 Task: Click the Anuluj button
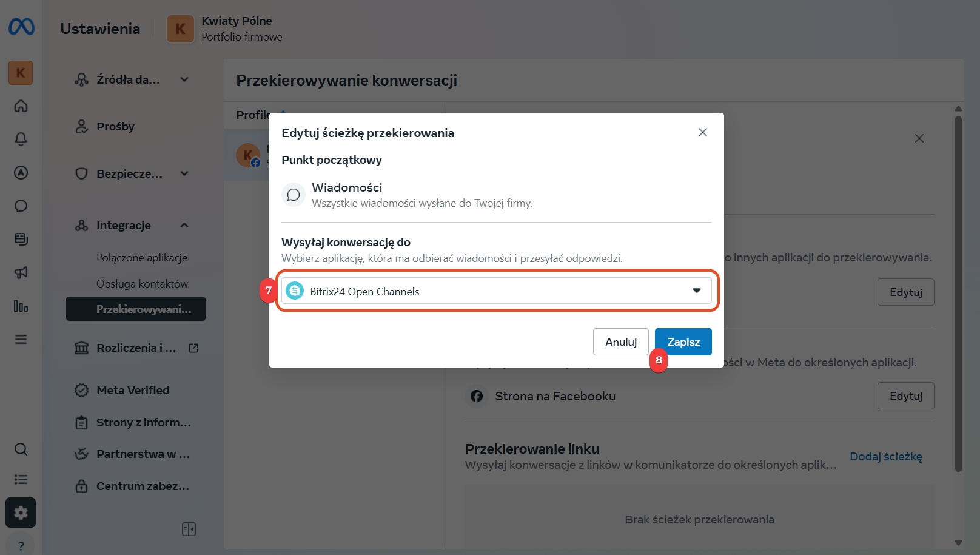[621, 342]
